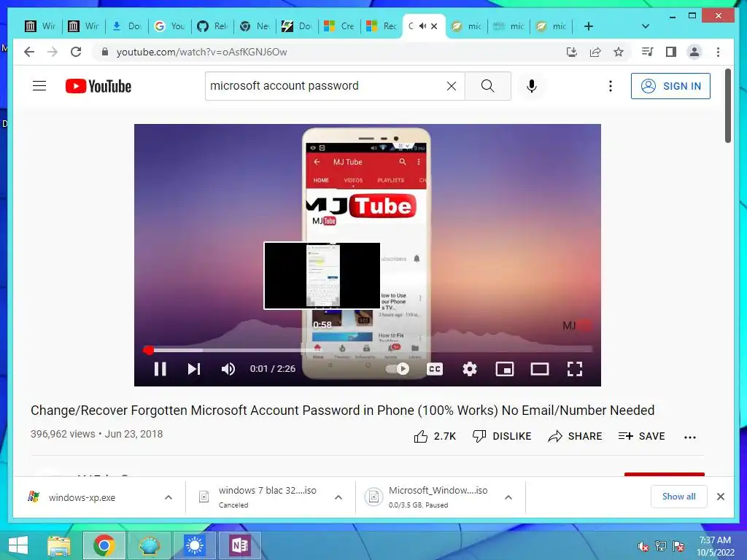Screen dimensions: 747x560
Task: Search with your voice microphone
Action: point(532,86)
